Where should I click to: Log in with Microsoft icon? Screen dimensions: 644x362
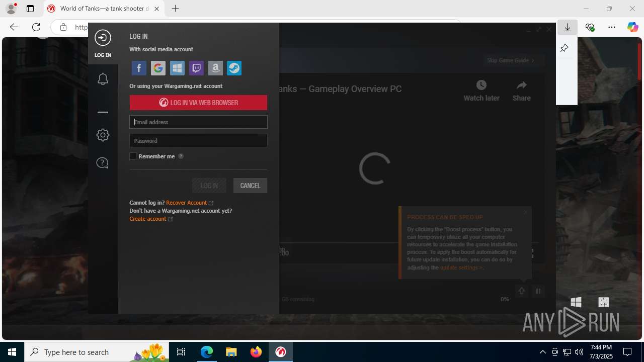[x=177, y=68]
